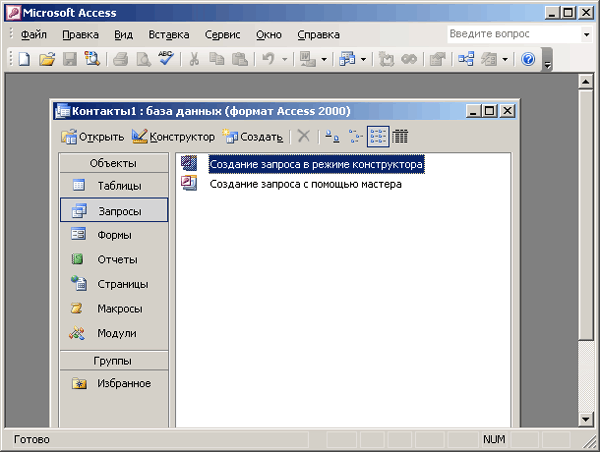
Task: Run the ABC spelling check icon
Action: pyautogui.click(x=166, y=59)
